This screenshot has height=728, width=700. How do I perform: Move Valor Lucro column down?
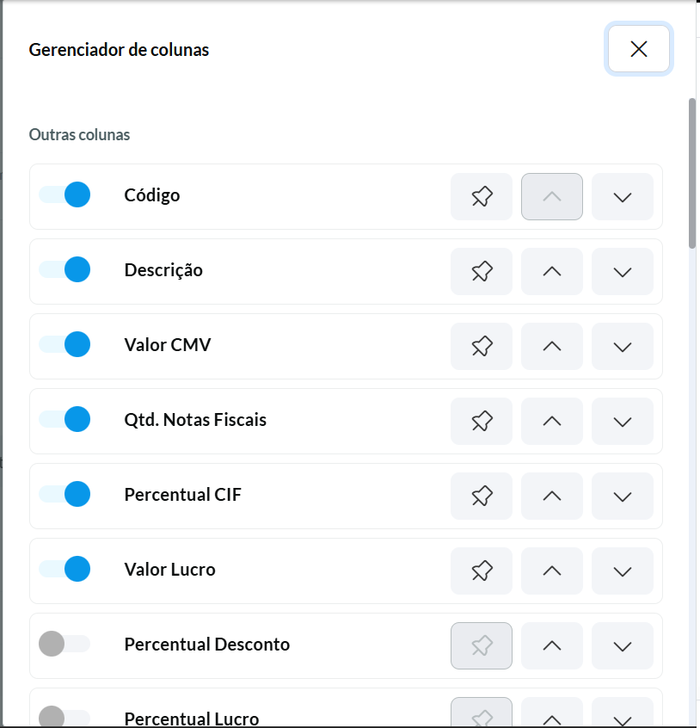(x=623, y=571)
